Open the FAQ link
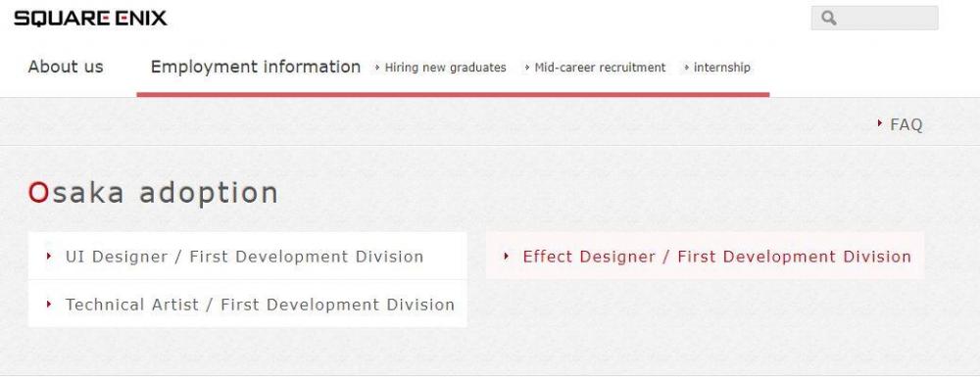The height and width of the screenshot is (377, 980). click(x=906, y=124)
